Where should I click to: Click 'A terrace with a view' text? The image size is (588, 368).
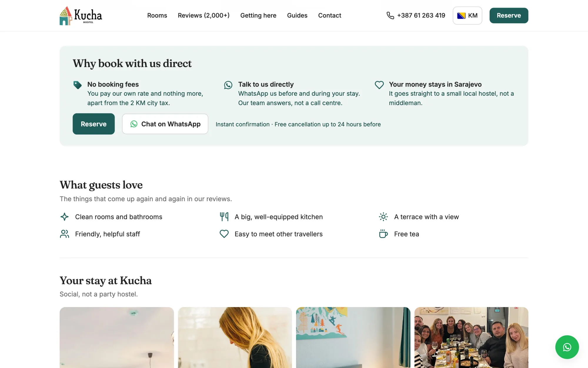coord(426,217)
